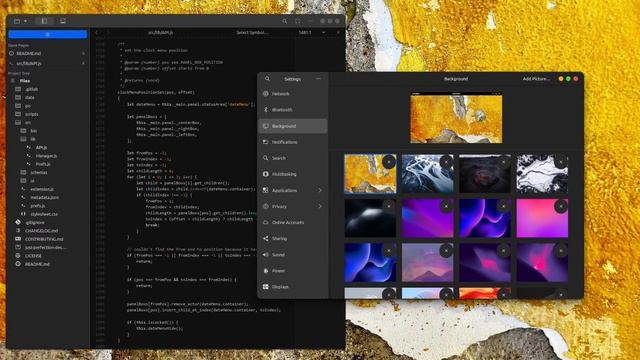This screenshot has width=640, height=360.
Task: Select README.md in the Open Pages list
Action: click(x=47, y=53)
